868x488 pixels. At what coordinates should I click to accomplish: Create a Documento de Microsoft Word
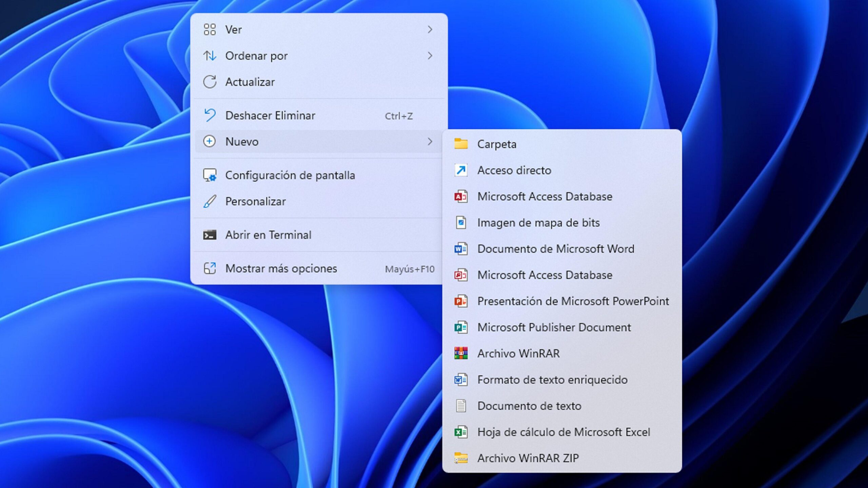tap(562, 249)
